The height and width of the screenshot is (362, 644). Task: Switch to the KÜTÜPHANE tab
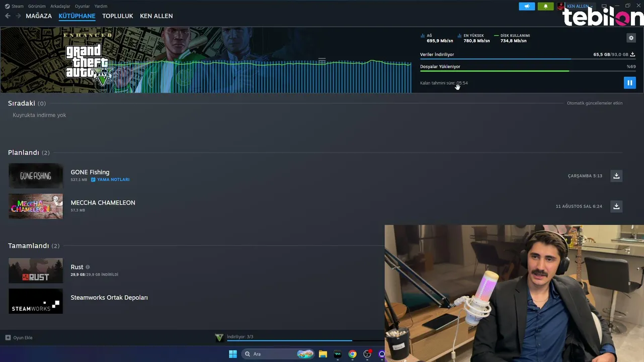(77, 16)
